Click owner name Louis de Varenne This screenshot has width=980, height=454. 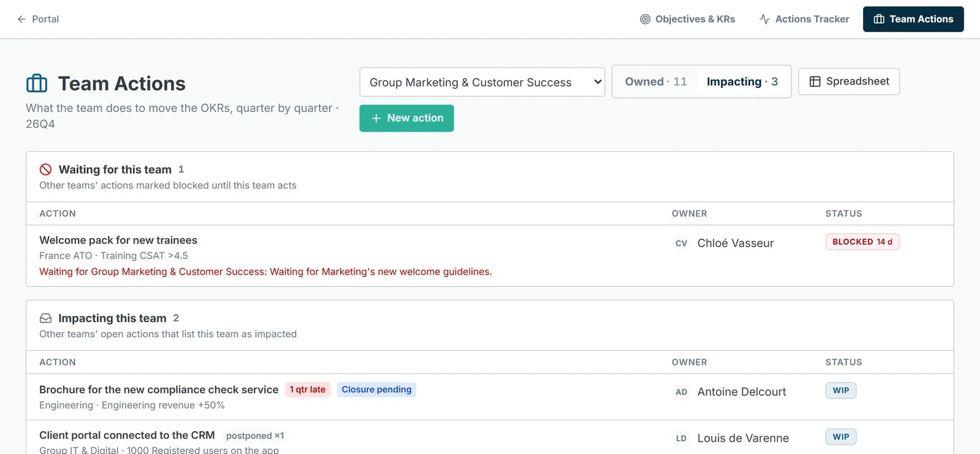coord(743,438)
